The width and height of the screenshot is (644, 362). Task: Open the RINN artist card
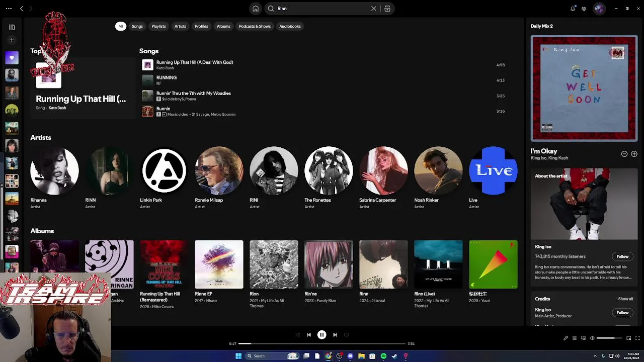pos(109,178)
